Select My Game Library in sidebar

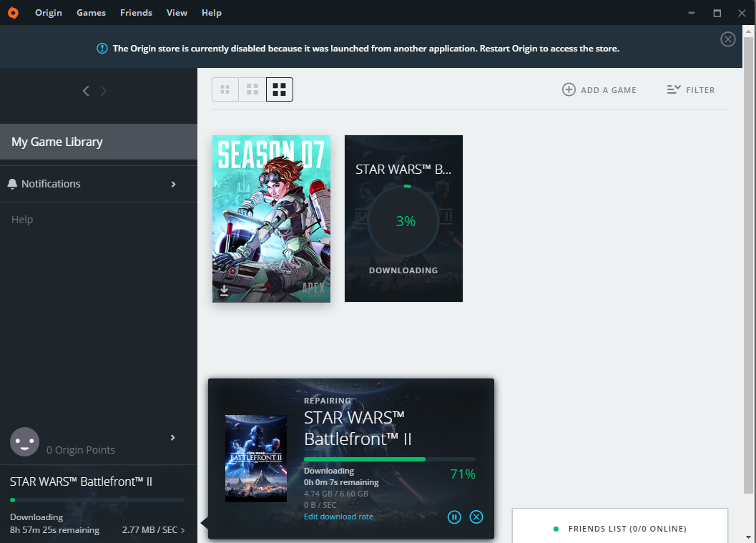click(x=99, y=142)
